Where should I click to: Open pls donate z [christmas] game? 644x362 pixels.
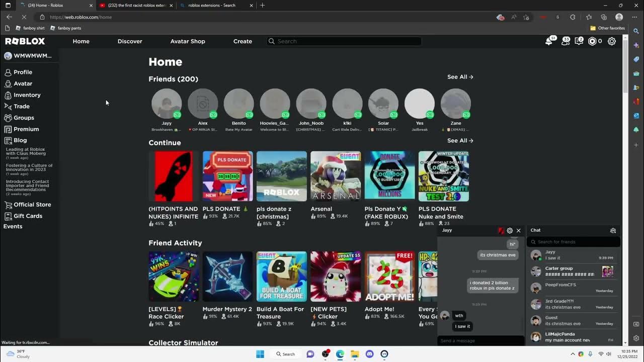click(282, 176)
